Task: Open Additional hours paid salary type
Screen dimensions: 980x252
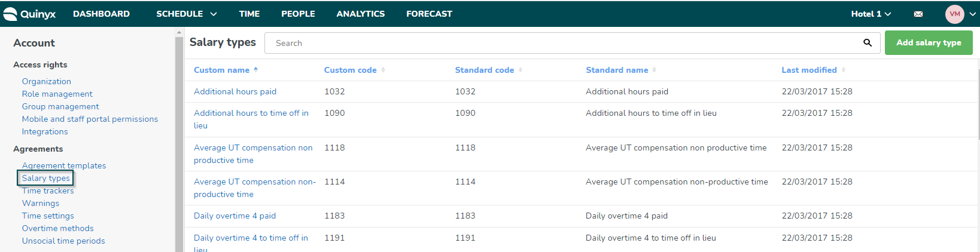Action: coord(235,91)
